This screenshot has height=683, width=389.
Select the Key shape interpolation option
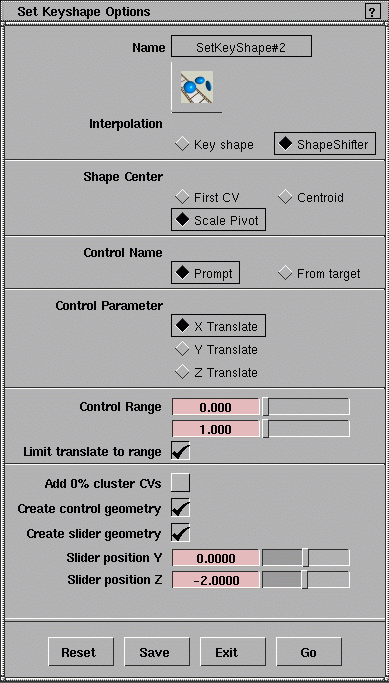coord(214,145)
